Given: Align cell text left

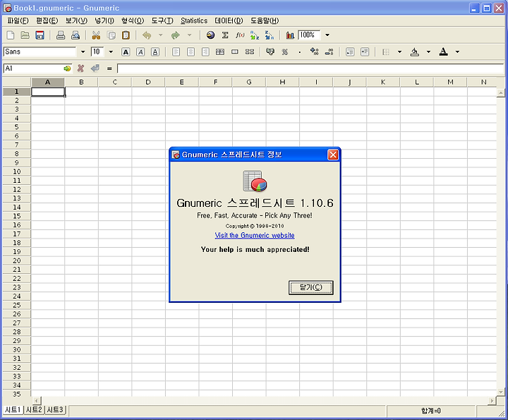Looking at the screenshot, I should coord(176,52).
